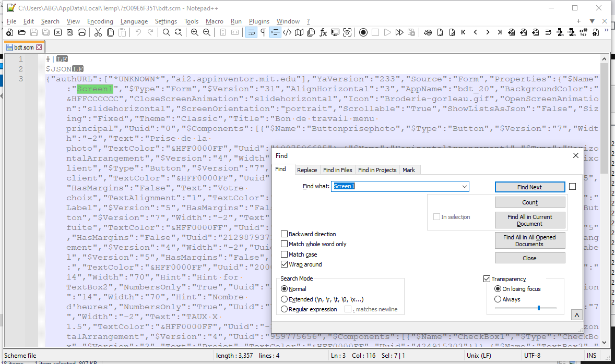Click the Find Next button
The width and height of the screenshot is (615, 364).
[529, 187]
